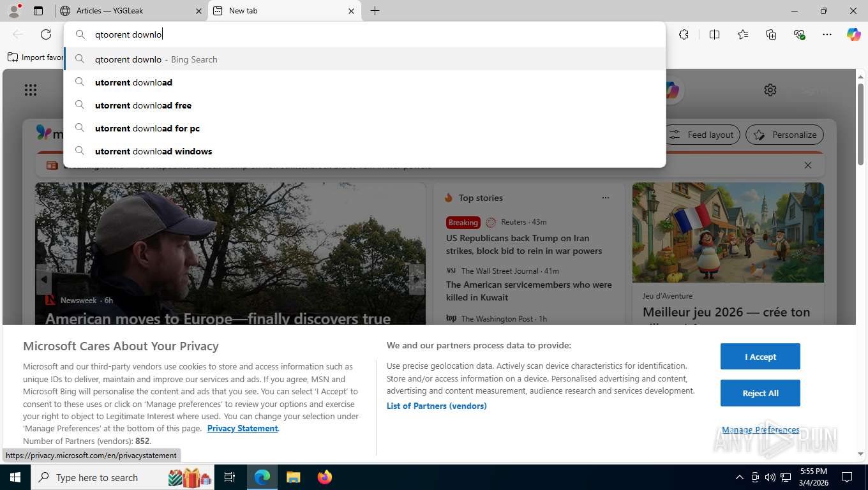
Task: Open the Favorites star icon
Action: click(x=743, y=34)
